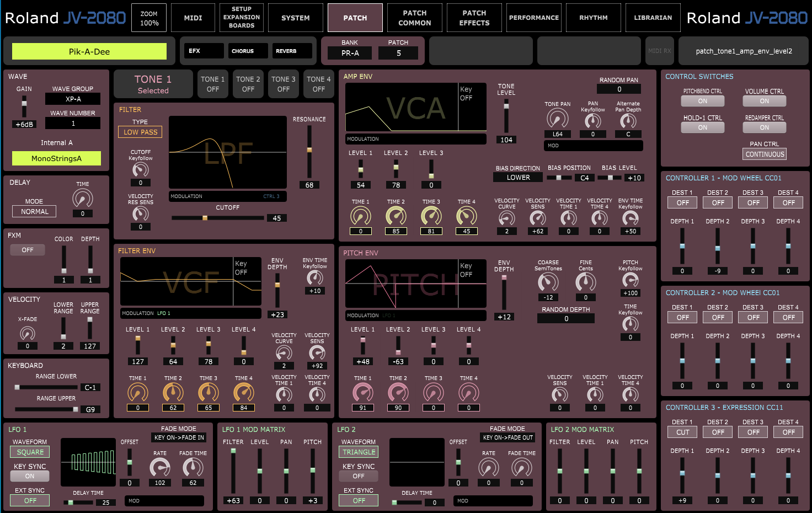812x513 pixels.
Task: Click the Amp Env TIME 4 knob
Action: pyautogui.click(x=467, y=216)
